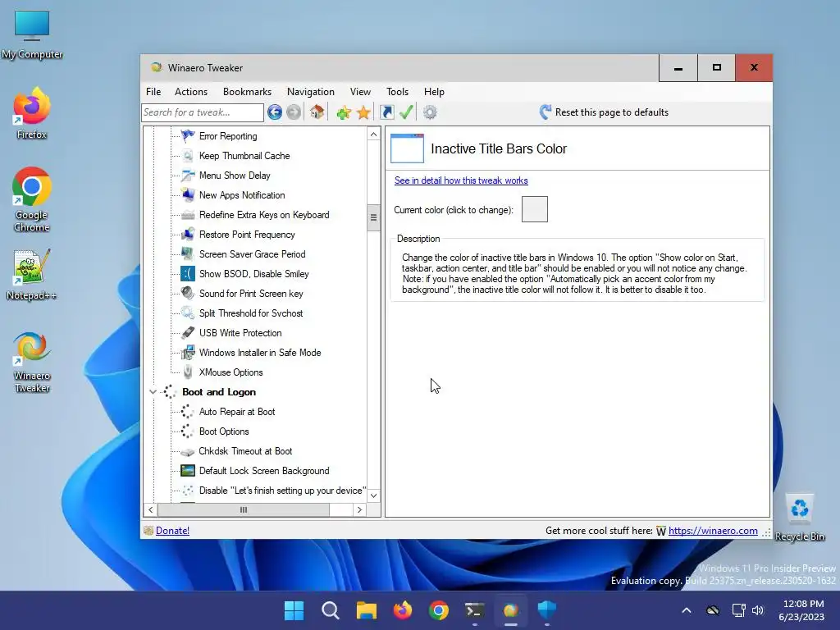The width and height of the screenshot is (840, 630).
Task: Select New Apps Notification tweak
Action: point(242,195)
